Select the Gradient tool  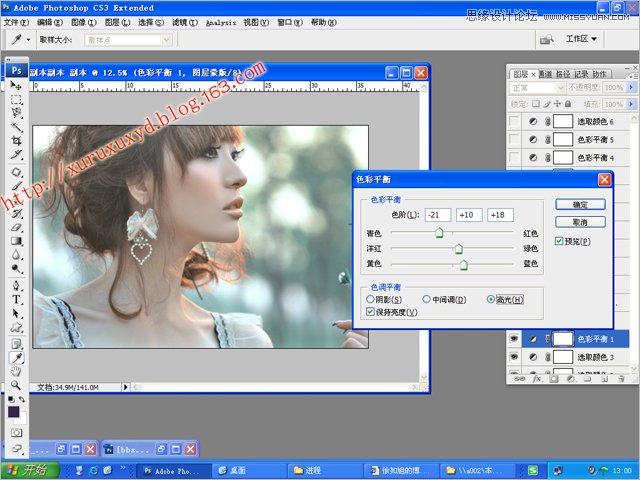16,241
